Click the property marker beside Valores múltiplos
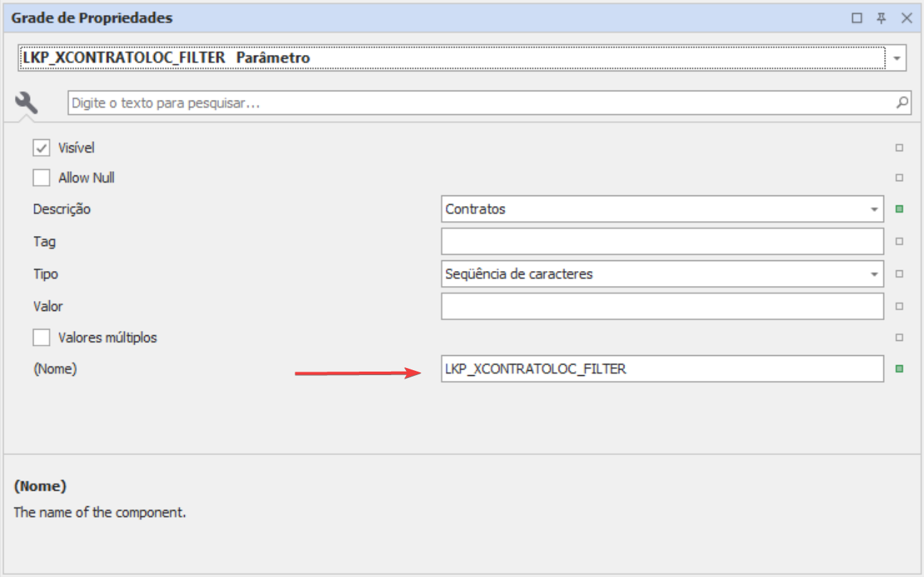The image size is (924, 577). pos(899,337)
